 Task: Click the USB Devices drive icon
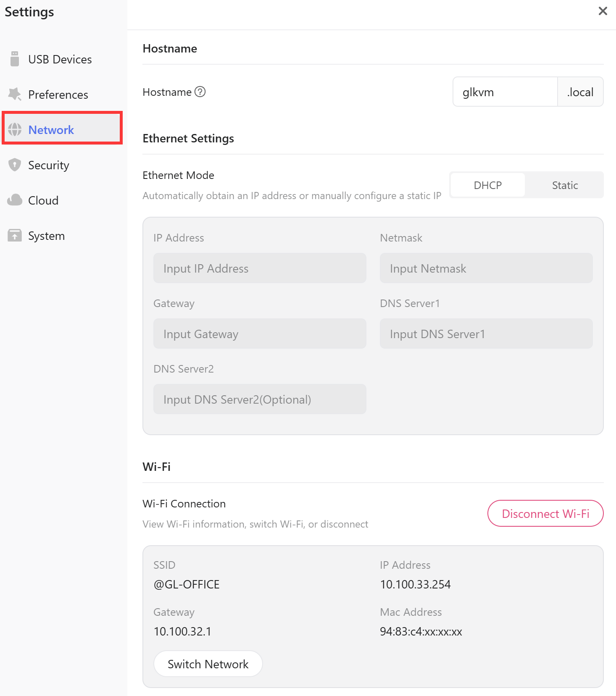tap(15, 59)
